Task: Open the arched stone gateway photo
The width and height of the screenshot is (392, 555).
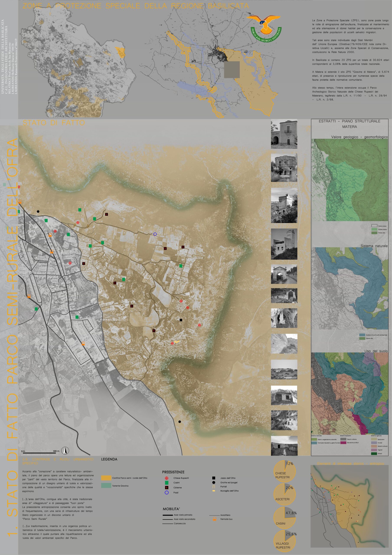Action: tap(284, 274)
